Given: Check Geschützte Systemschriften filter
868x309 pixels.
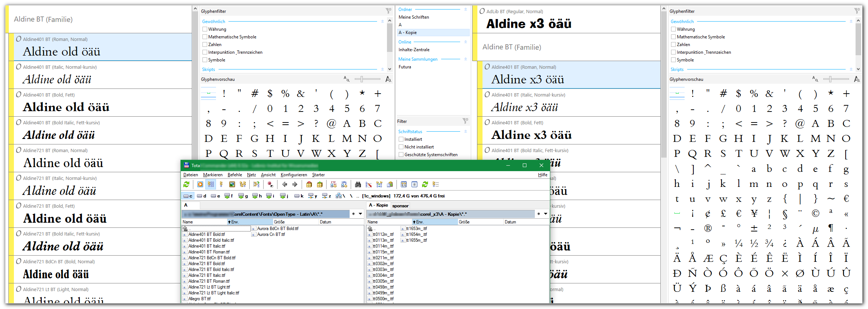Looking at the screenshot, I should 401,155.
